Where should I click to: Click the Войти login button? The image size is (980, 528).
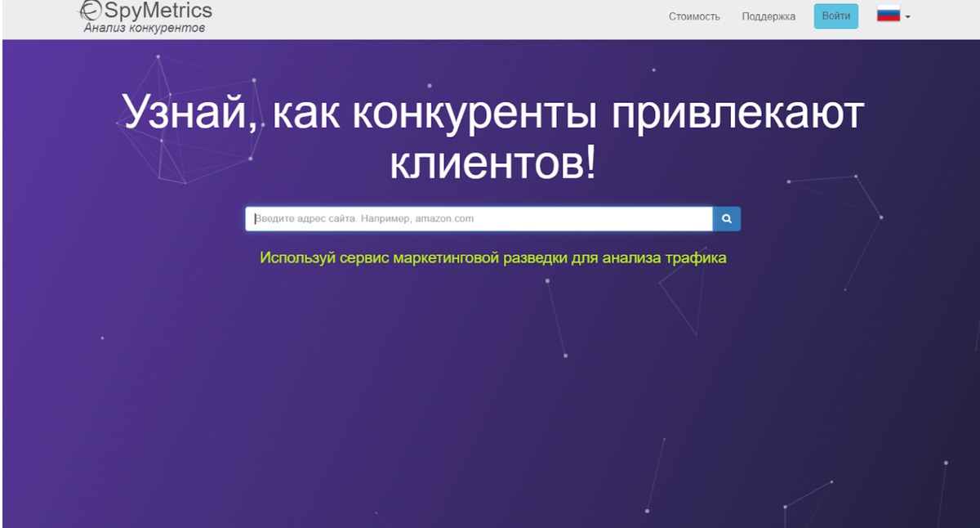click(x=836, y=16)
